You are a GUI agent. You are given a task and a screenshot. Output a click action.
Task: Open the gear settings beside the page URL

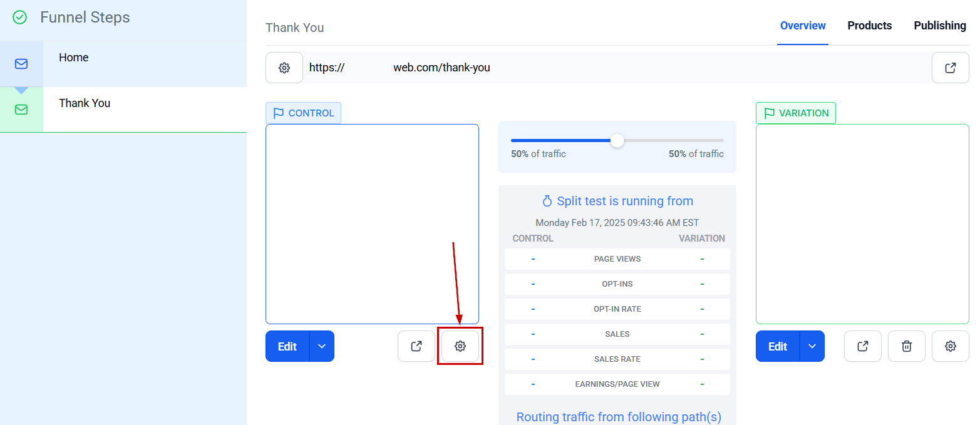[x=284, y=68]
